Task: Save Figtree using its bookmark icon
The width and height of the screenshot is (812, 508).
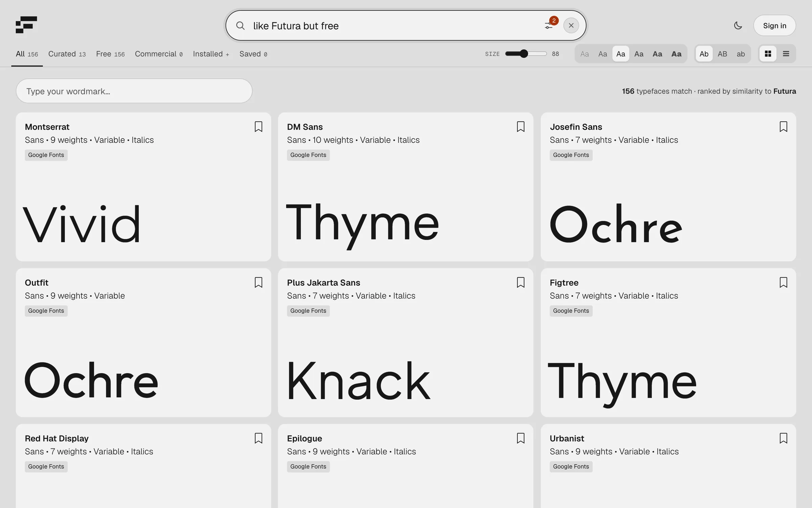Action: (x=783, y=282)
